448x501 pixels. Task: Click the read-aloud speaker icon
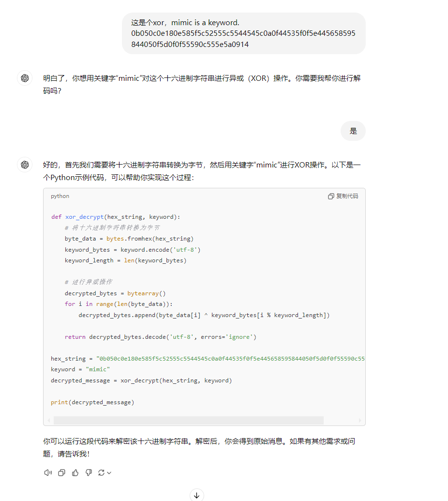coord(47,472)
